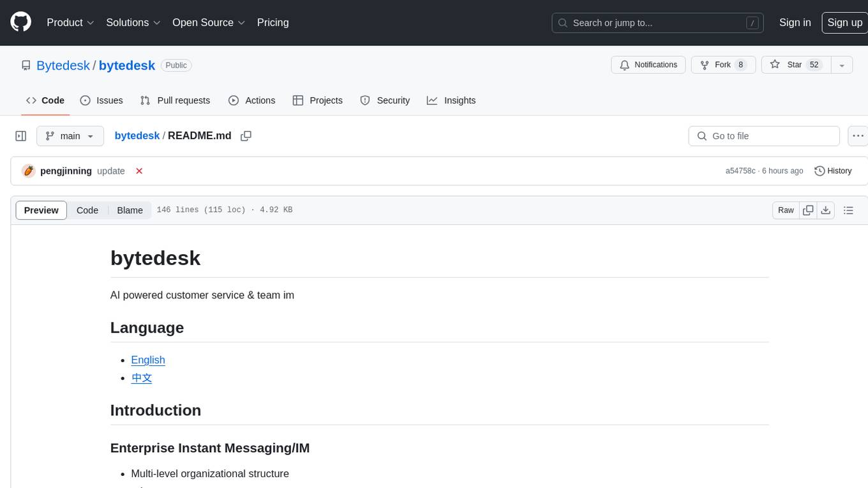Fork the bytedesk repository

pos(724,65)
